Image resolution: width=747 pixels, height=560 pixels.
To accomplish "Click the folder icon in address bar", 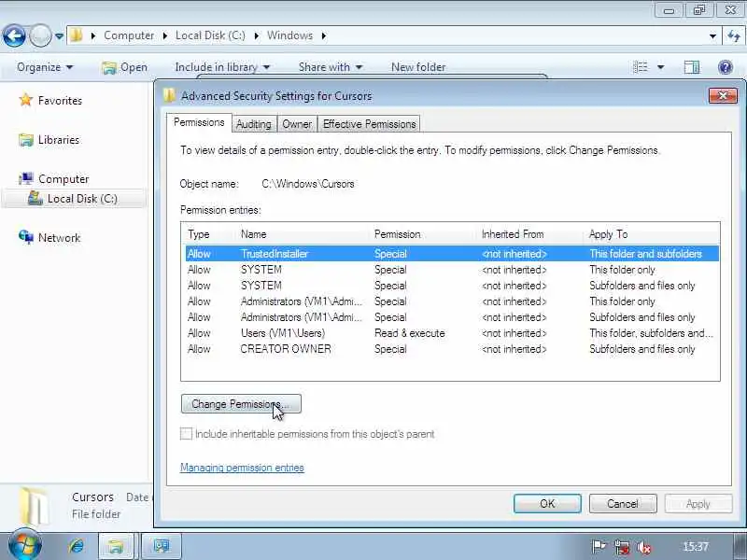I will click(x=77, y=35).
